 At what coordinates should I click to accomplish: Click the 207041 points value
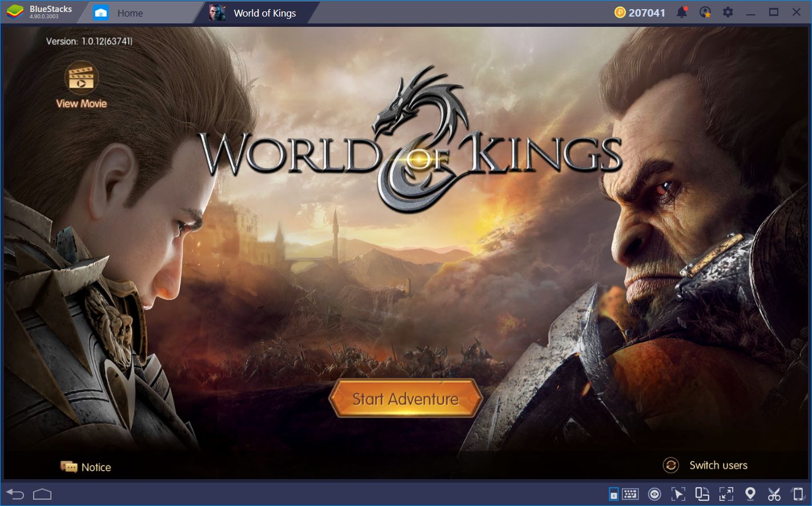click(x=647, y=13)
